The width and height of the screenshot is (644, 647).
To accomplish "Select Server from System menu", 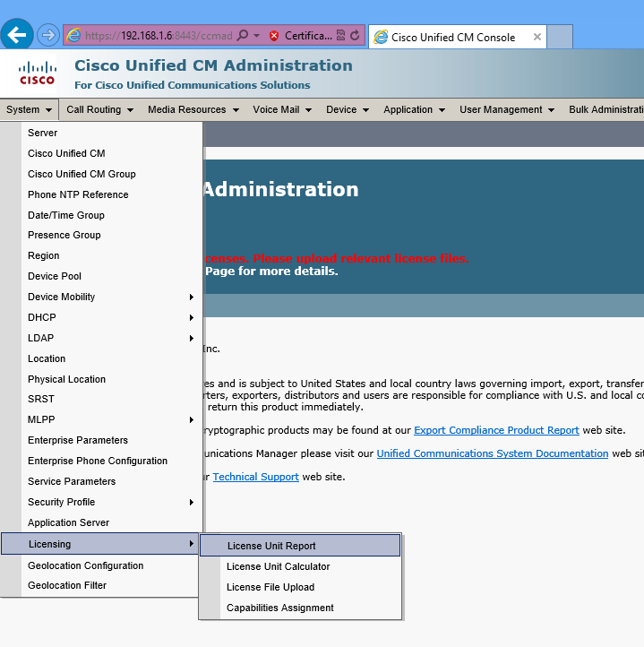I will [101, 133].
